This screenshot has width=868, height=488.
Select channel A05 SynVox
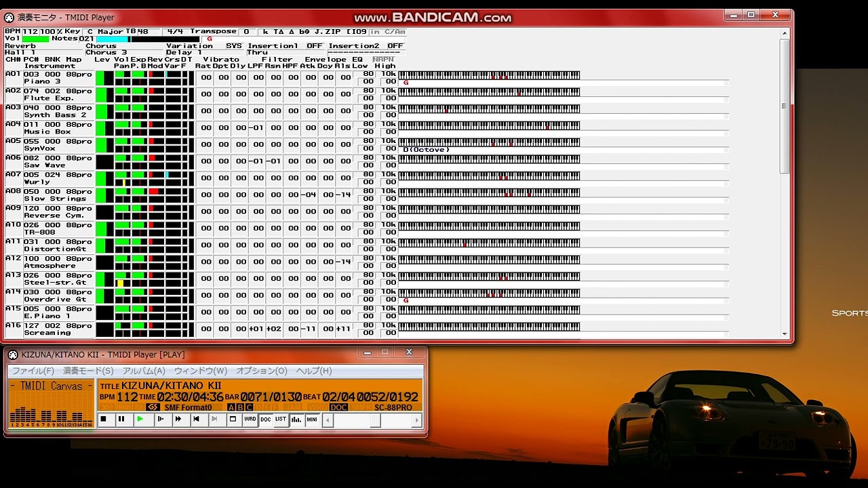tap(49, 145)
